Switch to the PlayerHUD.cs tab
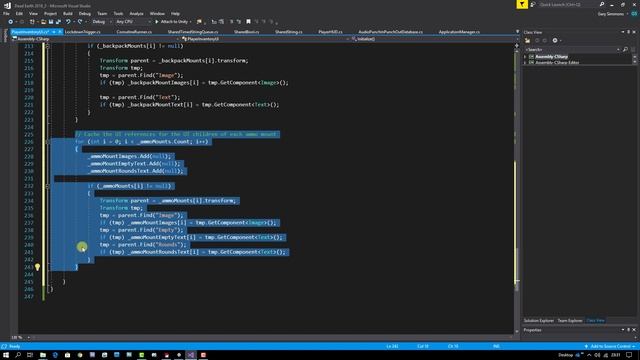The height and width of the screenshot is (360, 640). point(330,32)
